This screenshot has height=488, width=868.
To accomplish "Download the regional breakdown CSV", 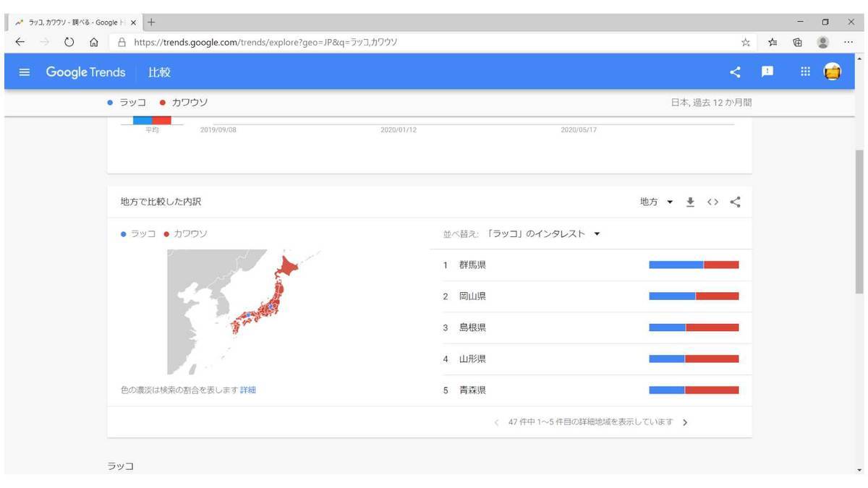I will click(x=691, y=202).
